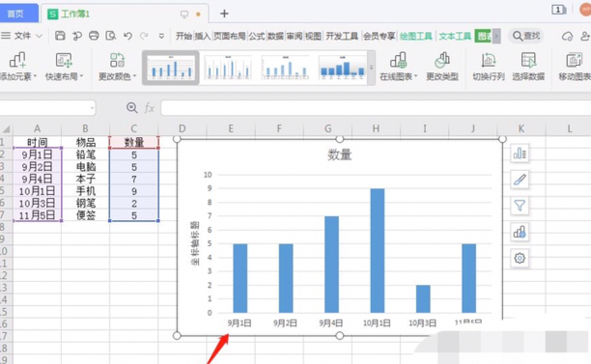This screenshot has height=364, width=591.
Task: Click the save icon in quick toolbar
Action: pyautogui.click(x=60, y=36)
